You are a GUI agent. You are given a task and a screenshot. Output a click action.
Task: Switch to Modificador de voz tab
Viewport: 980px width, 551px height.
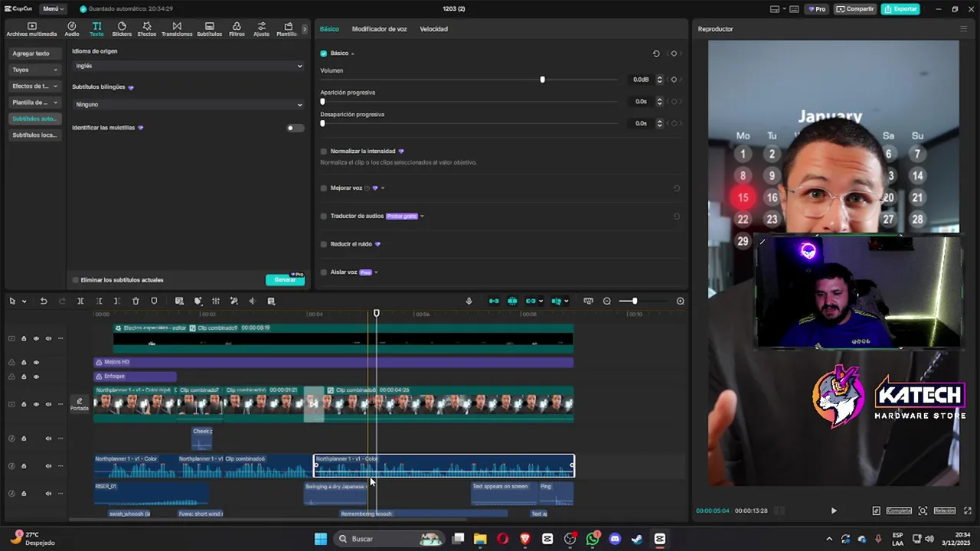coord(379,29)
